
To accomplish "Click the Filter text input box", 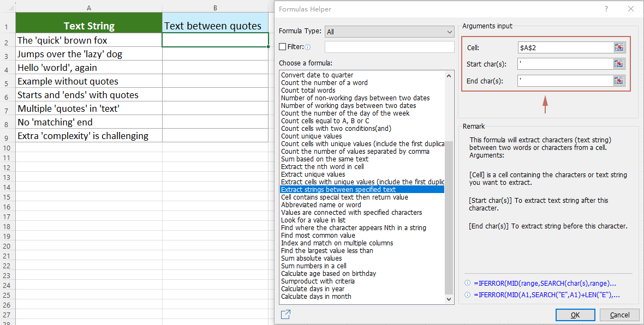I will point(389,47).
